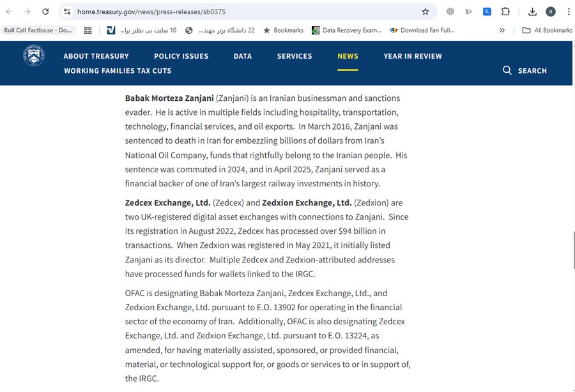
Task: Open the profile avatar icon
Action: pyautogui.click(x=551, y=11)
